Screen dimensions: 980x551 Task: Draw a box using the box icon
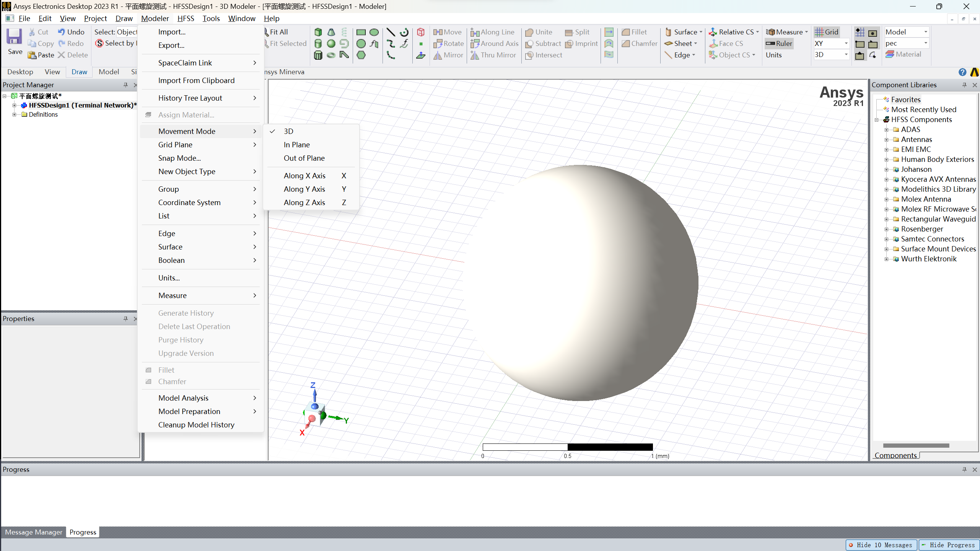(318, 32)
